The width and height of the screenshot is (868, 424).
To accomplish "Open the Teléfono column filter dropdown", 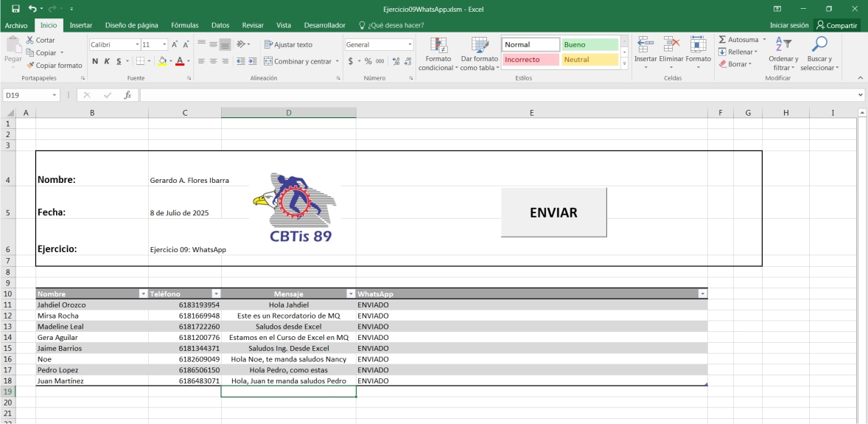I will click(x=216, y=293).
